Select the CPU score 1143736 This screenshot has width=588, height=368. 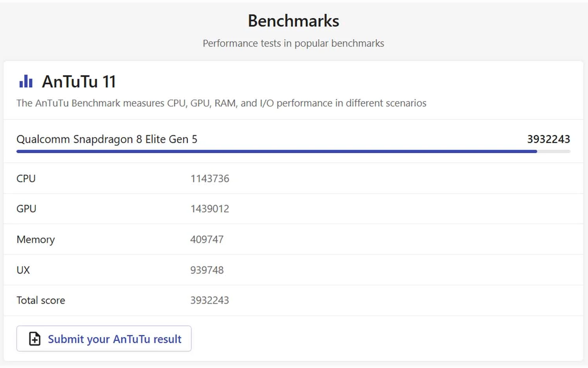210,178
